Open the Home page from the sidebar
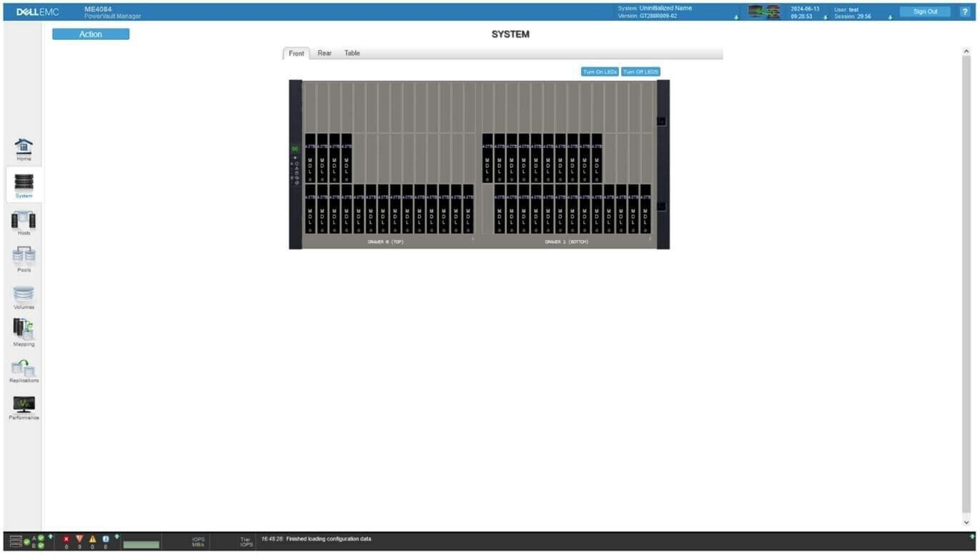The image size is (980, 555). click(x=24, y=149)
